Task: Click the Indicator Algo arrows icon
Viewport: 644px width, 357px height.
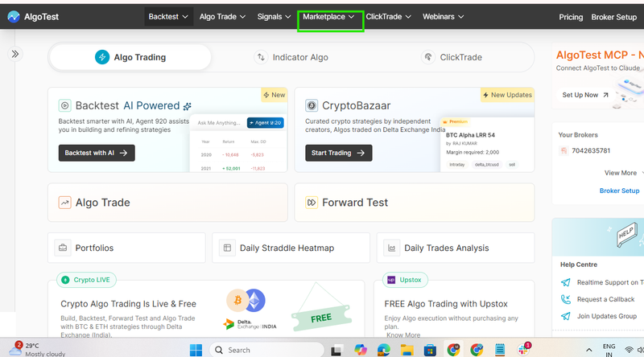Action: (261, 57)
